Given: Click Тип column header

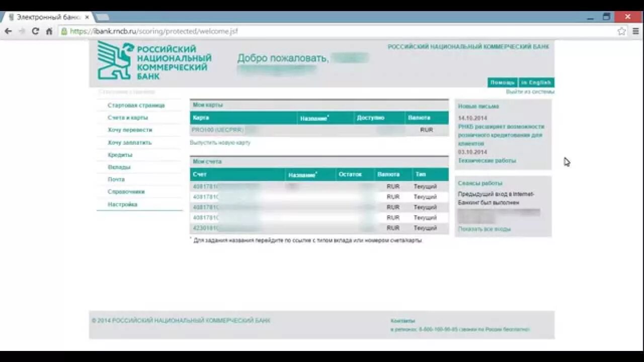Looking at the screenshot, I should click(421, 174).
